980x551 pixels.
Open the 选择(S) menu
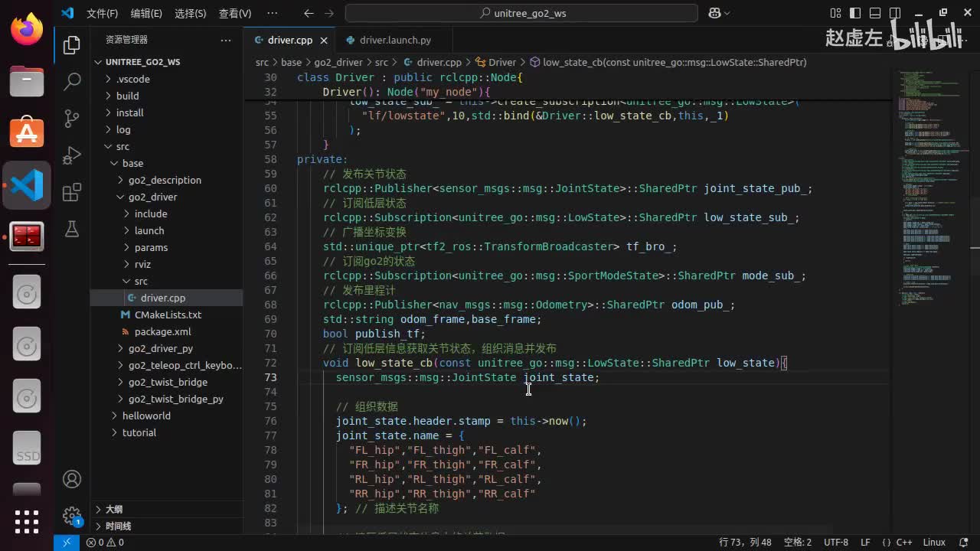191,13
